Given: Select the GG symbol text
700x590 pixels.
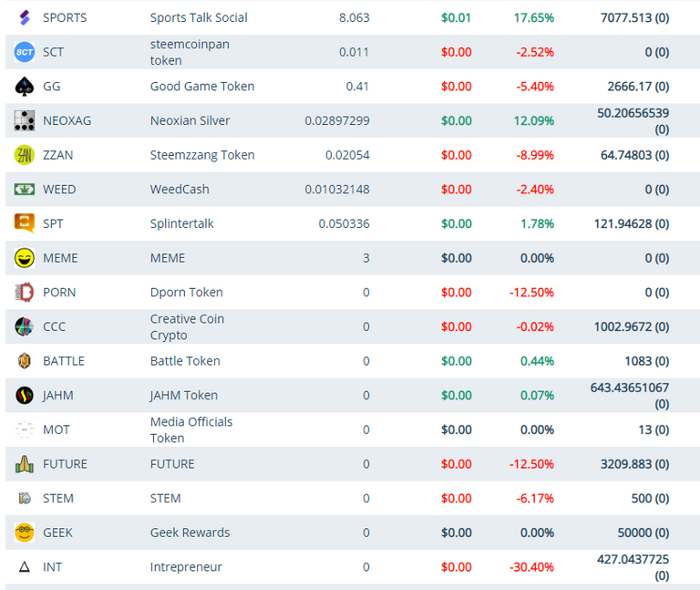Looking at the screenshot, I should point(51,87).
